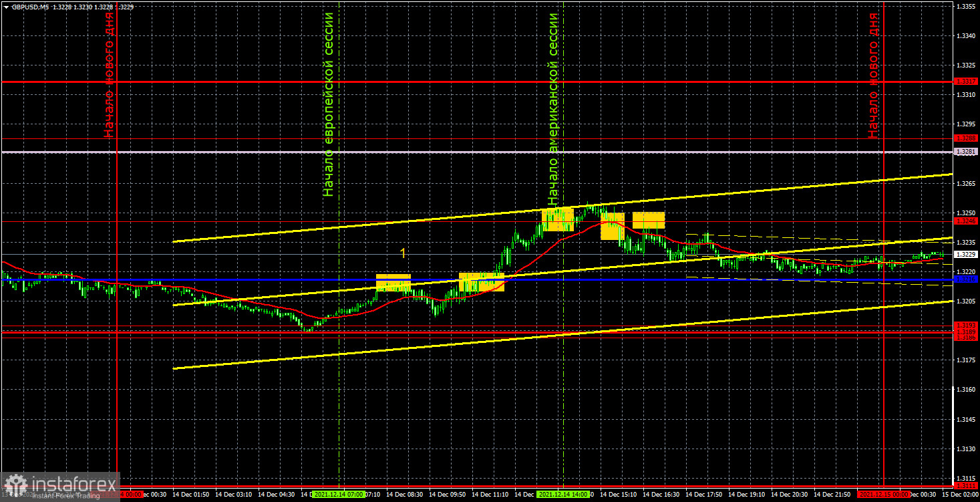This screenshot has width=980, height=502.
Task: Click the 14 Dec 17:50 time label
Action: (x=704, y=494)
